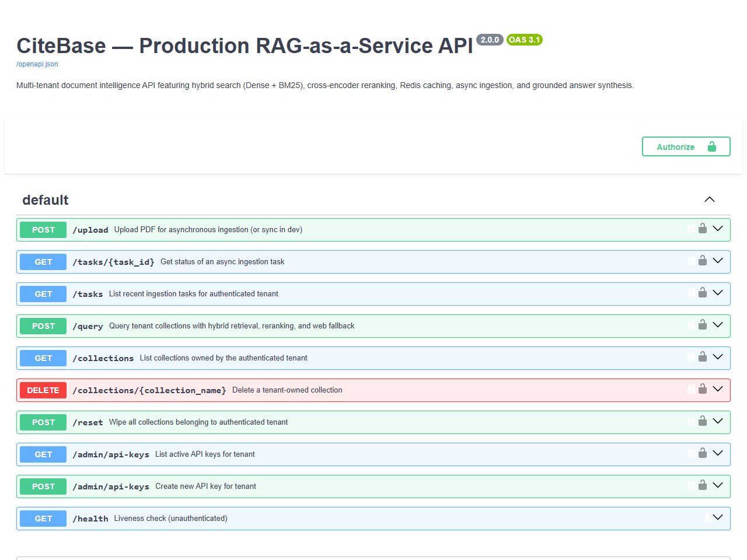Click the lock icon on POST /query row
Screen dimensions: 747x560
pyautogui.click(x=703, y=325)
